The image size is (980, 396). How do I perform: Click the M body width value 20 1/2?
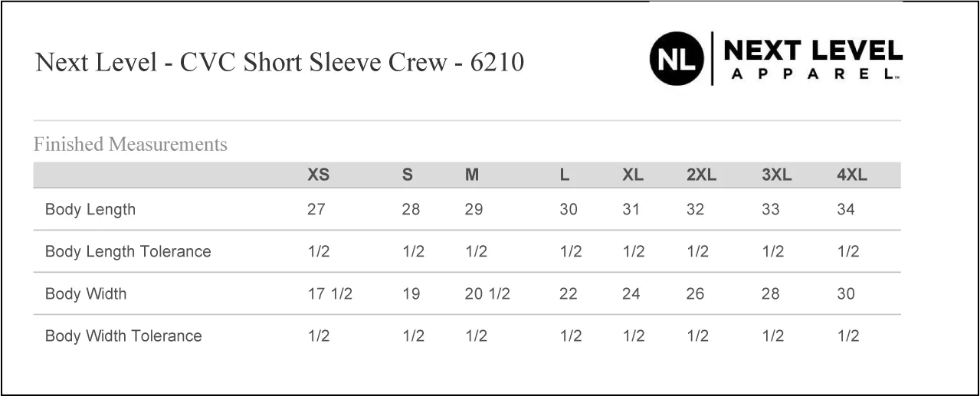(487, 293)
